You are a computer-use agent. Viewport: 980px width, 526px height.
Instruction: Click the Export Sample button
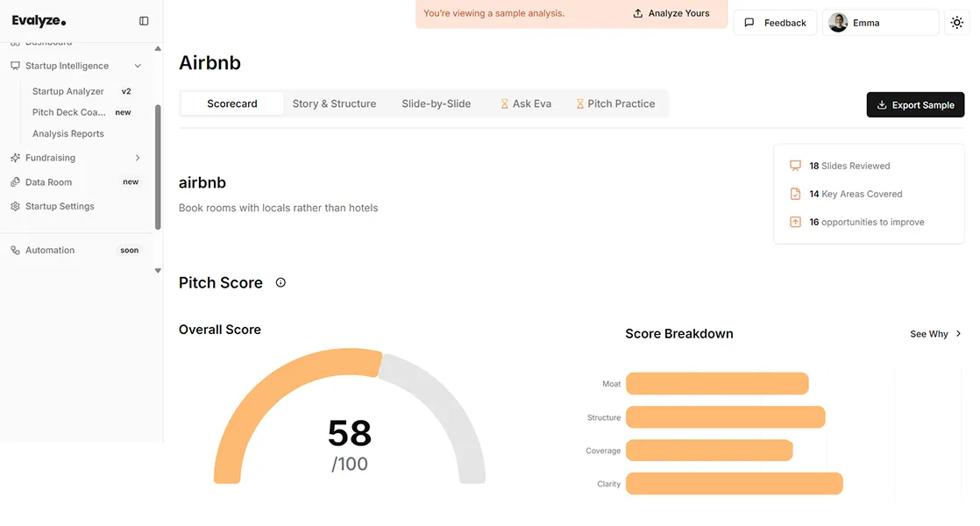point(915,105)
